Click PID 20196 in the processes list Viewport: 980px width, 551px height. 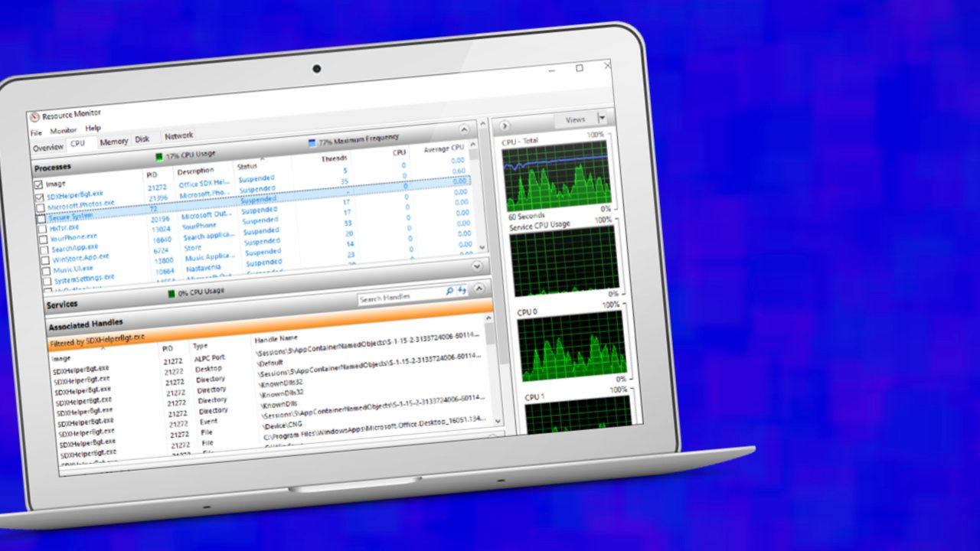(x=160, y=219)
